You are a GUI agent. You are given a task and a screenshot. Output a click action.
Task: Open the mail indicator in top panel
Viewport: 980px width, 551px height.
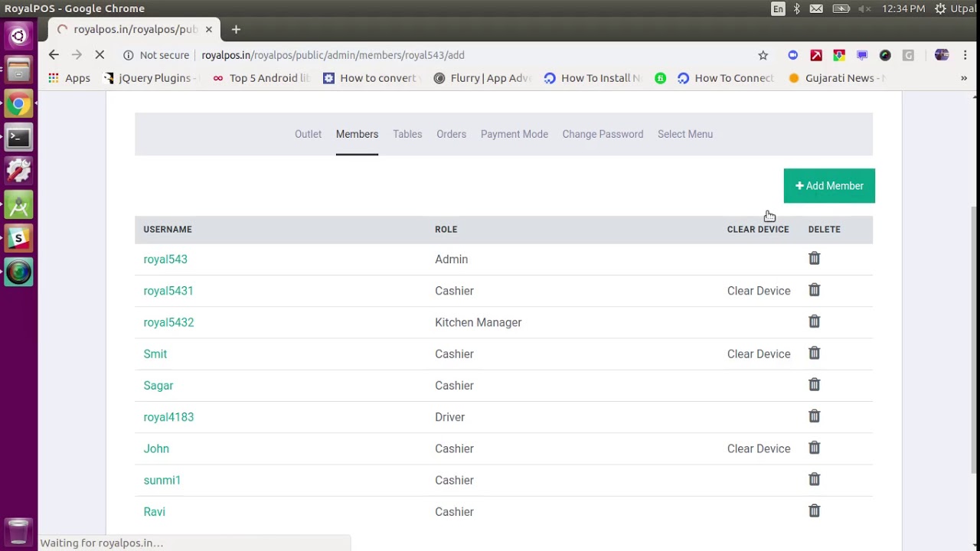[816, 8]
